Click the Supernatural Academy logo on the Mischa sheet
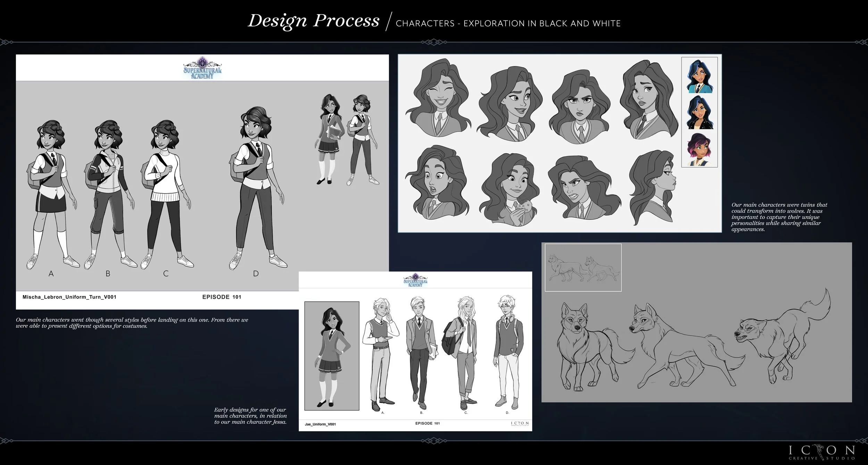This screenshot has height=465, width=868. click(x=201, y=69)
